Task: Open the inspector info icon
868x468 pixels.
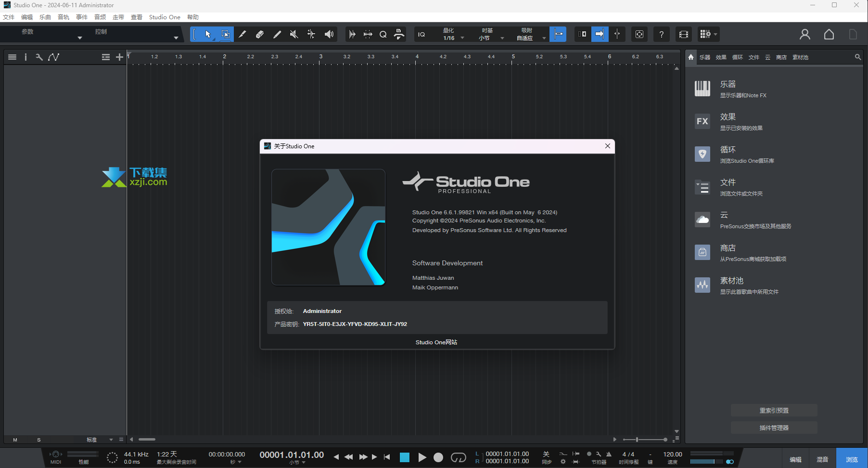Action: [x=26, y=57]
